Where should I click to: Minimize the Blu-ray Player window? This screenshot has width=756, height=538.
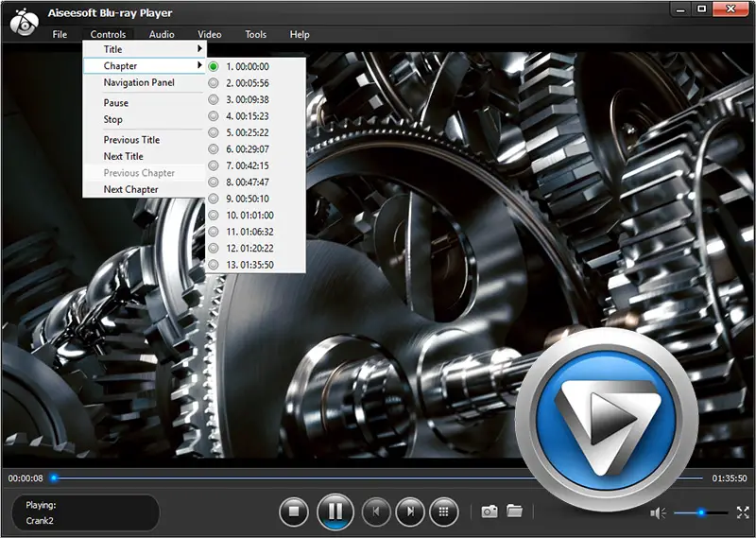[x=680, y=9]
